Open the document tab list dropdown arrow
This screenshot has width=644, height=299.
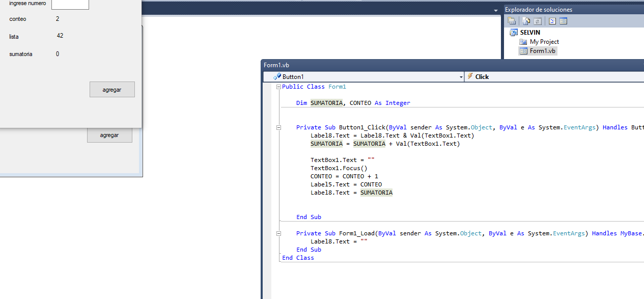[x=496, y=11]
